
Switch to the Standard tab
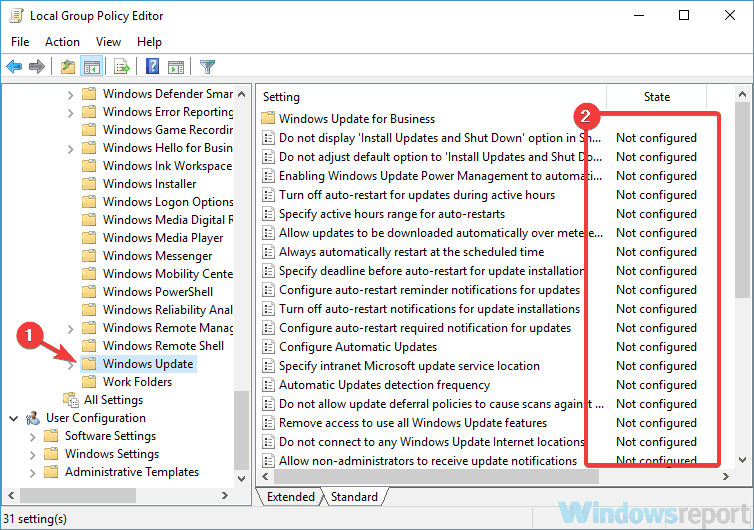[354, 497]
